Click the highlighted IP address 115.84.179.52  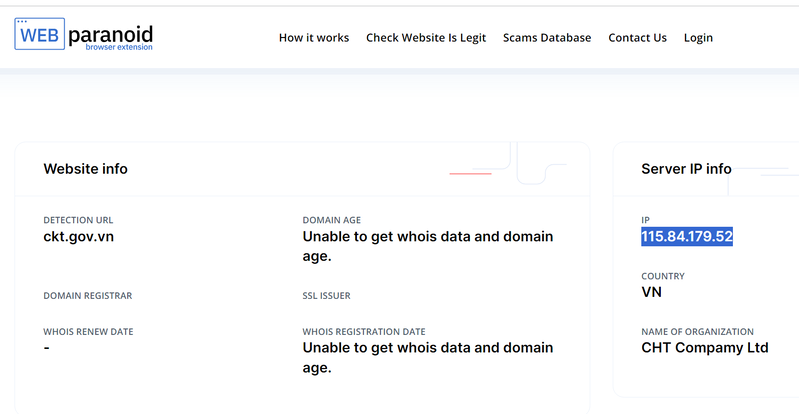tap(687, 237)
